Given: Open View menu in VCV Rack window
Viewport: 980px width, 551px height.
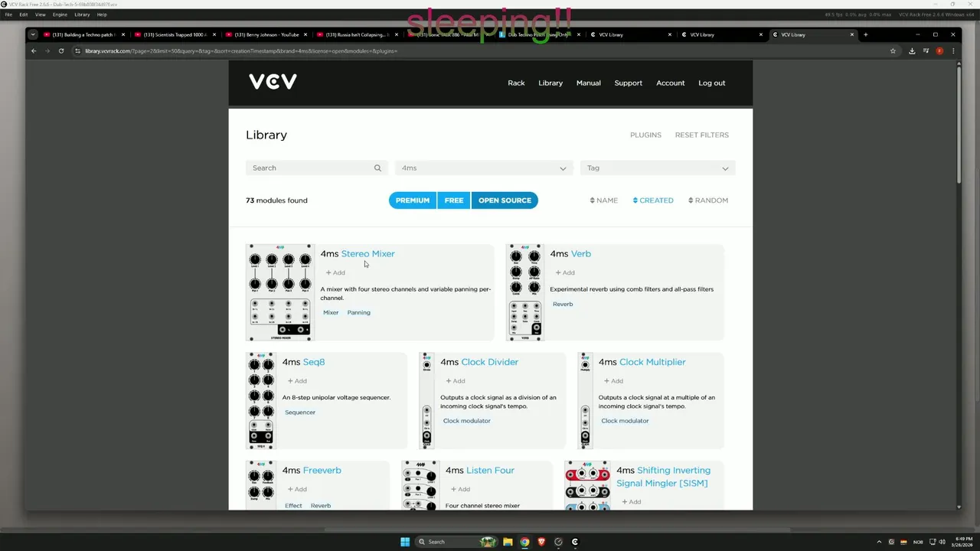Looking at the screenshot, I should pos(41,15).
